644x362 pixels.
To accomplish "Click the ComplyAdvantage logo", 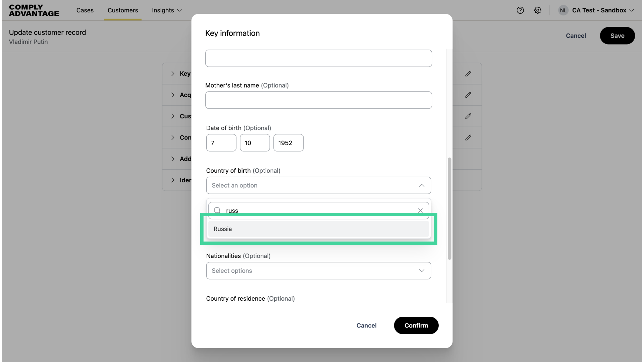I will (x=34, y=10).
